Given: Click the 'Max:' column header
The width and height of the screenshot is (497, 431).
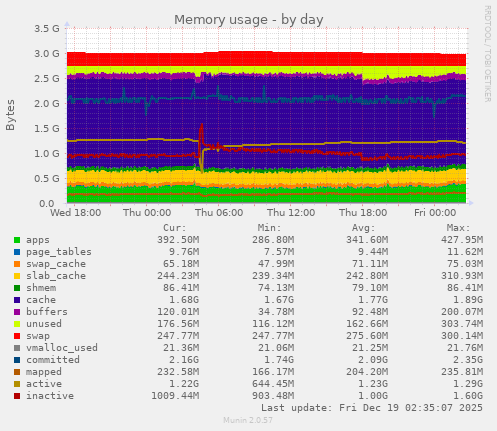Looking at the screenshot, I should 458,228.
